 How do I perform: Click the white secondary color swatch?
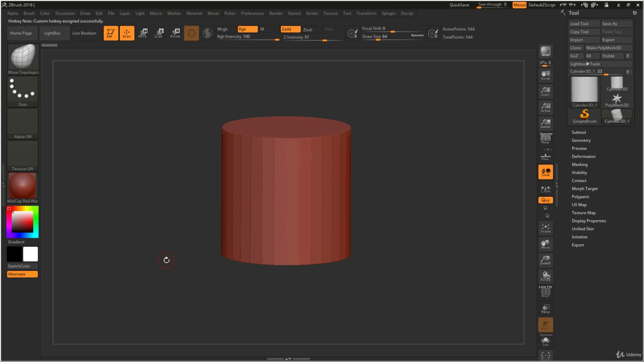pyautogui.click(x=30, y=254)
